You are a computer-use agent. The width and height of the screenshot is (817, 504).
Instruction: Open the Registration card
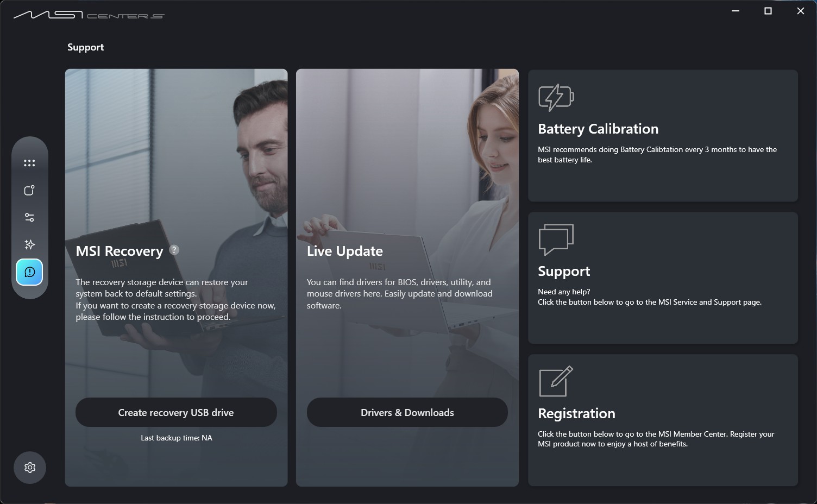pyautogui.click(x=663, y=420)
